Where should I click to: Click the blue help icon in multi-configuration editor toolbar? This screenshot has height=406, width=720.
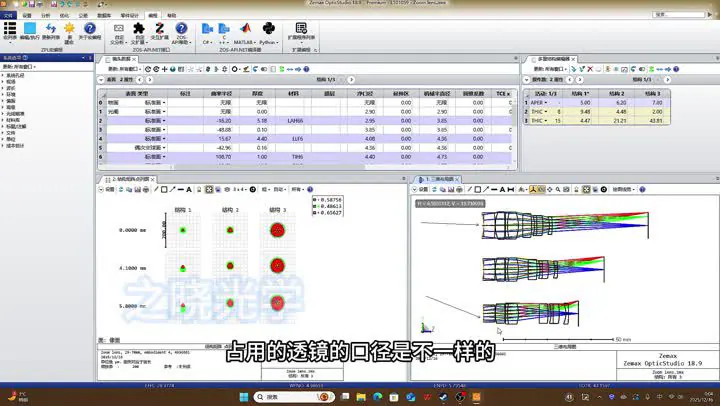(676, 69)
